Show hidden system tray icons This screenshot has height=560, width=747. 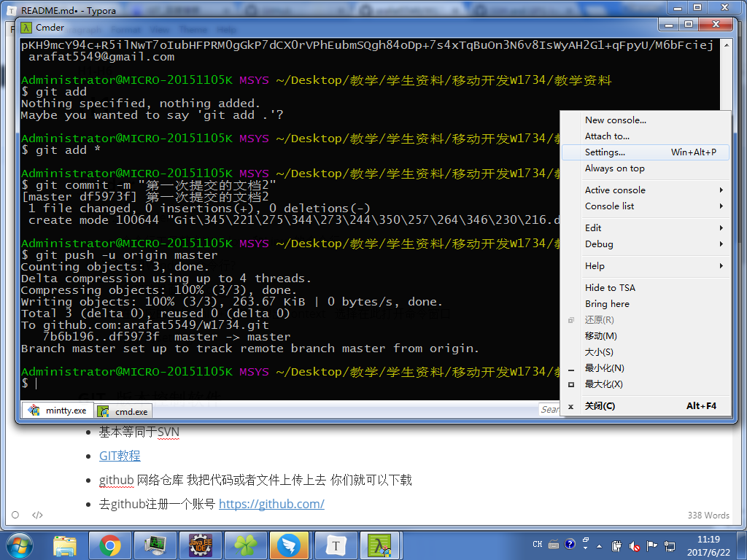(600, 546)
